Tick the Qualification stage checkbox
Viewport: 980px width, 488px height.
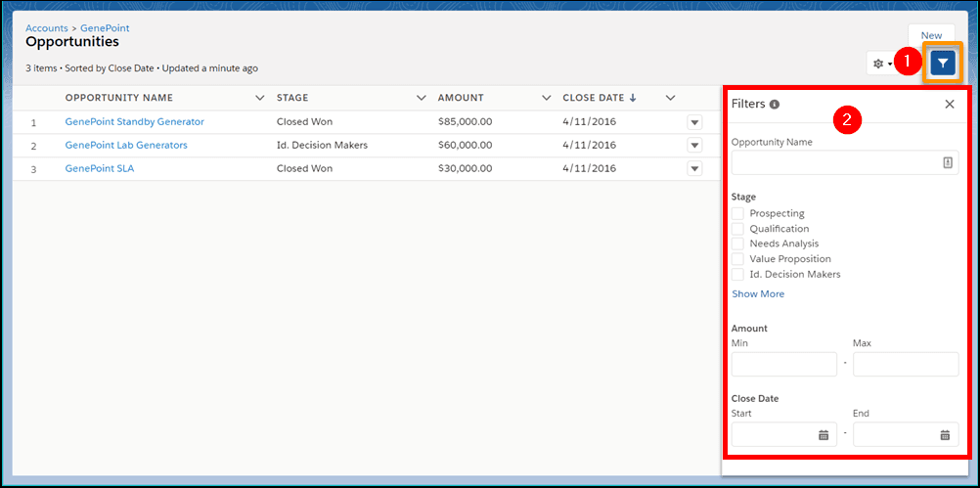737,229
